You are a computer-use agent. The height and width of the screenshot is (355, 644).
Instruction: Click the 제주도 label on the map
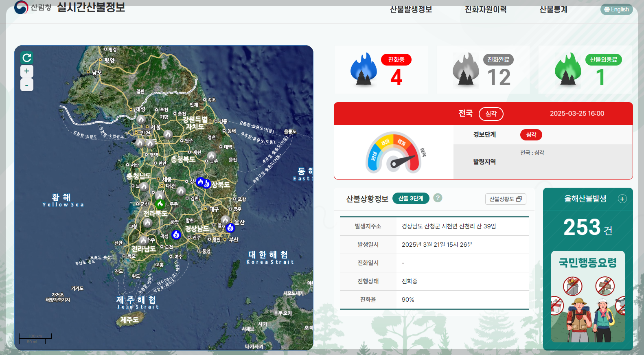(x=129, y=320)
